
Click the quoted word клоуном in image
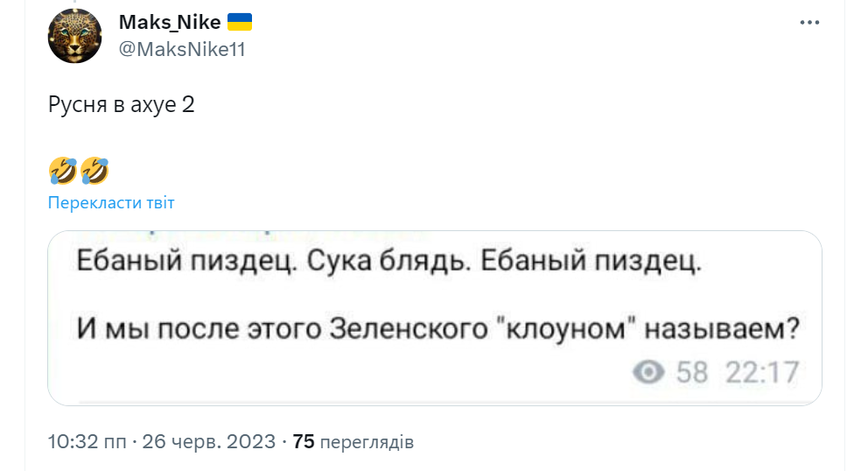click(x=566, y=329)
